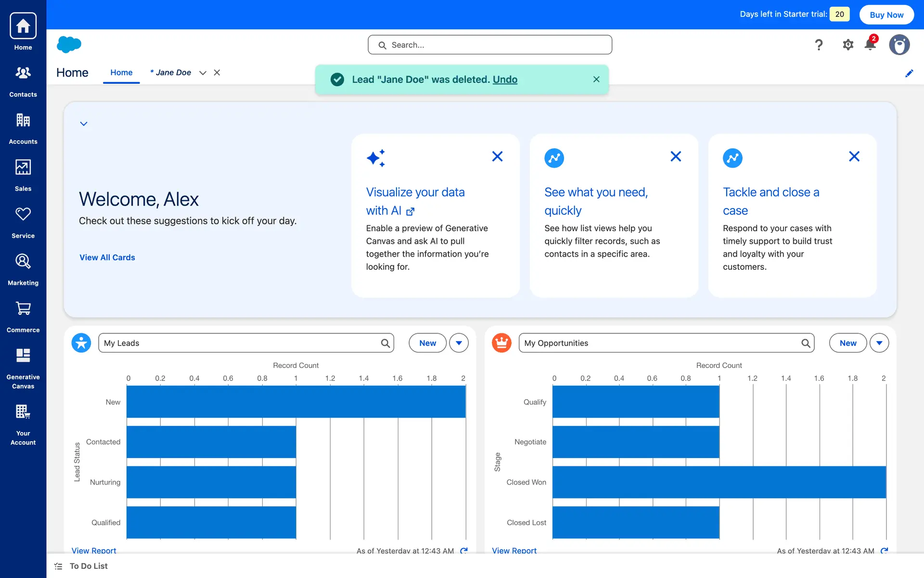Open dropdown arrow next to Opportunities New button
Viewport: 924px width, 578px height.
tap(879, 343)
